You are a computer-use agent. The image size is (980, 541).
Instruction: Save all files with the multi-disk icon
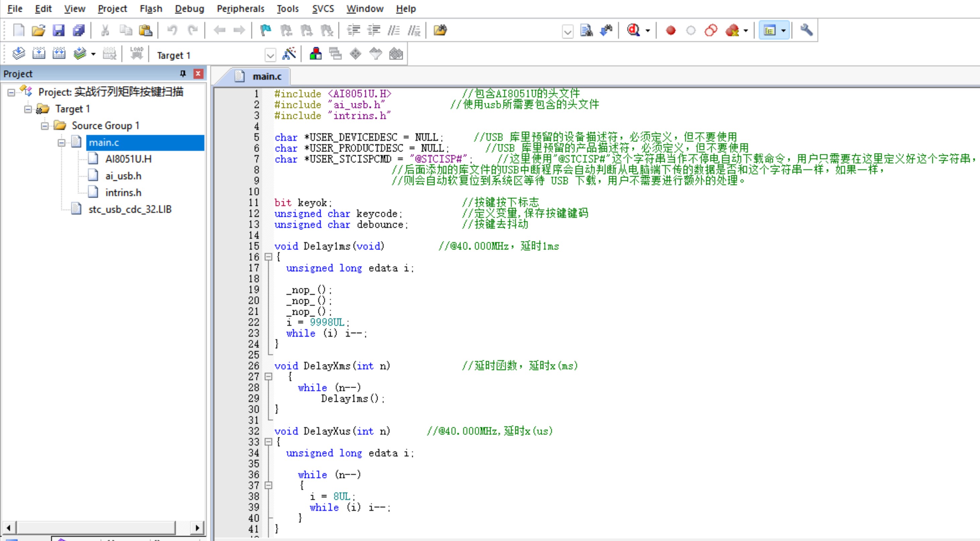pyautogui.click(x=78, y=30)
